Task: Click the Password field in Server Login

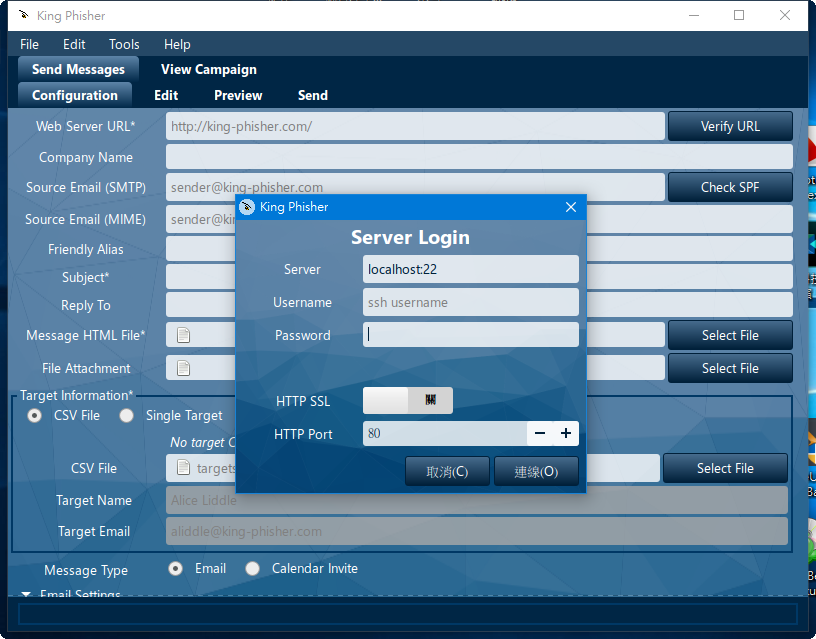Action: tap(470, 335)
